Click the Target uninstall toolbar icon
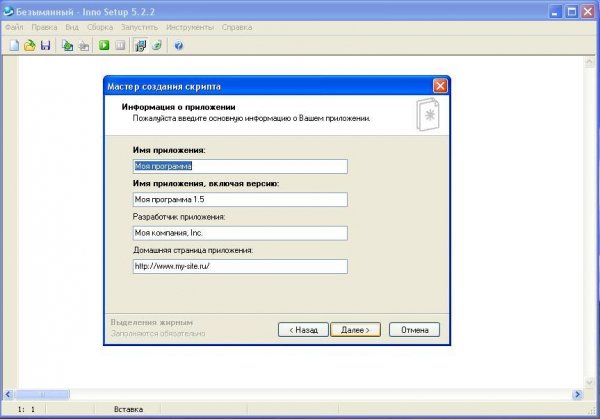 pyautogui.click(x=157, y=46)
